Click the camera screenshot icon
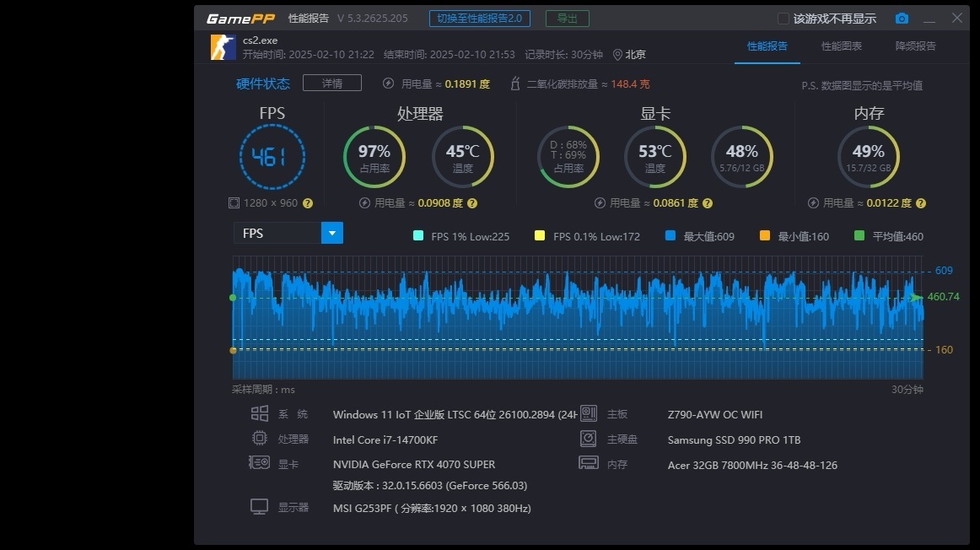This screenshot has height=550, width=980. (902, 18)
